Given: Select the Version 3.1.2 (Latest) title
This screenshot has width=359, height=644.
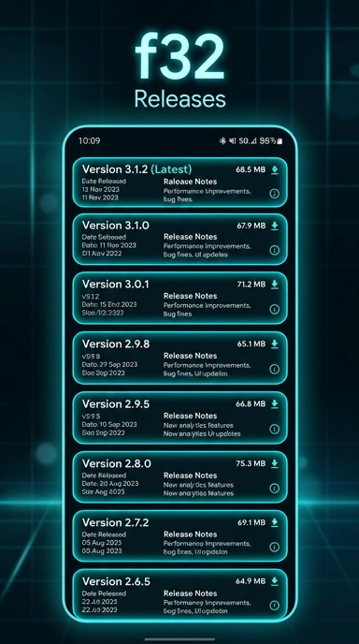Looking at the screenshot, I should [136, 169].
